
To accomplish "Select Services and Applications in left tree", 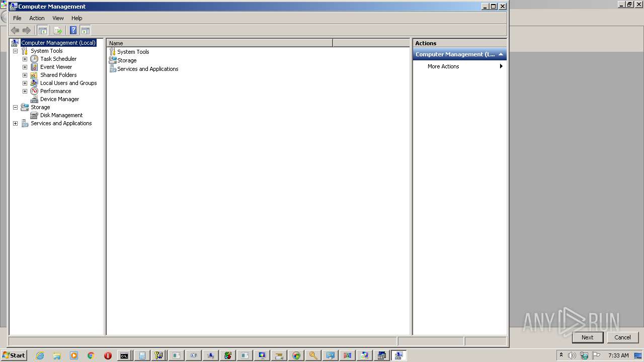I will pos(61,123).
